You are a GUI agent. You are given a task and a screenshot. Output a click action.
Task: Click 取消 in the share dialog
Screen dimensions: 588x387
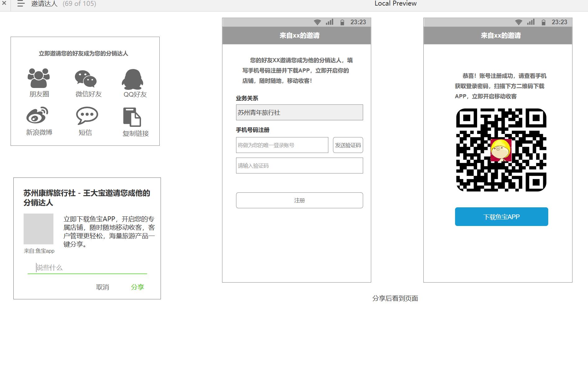pos(103,287)
